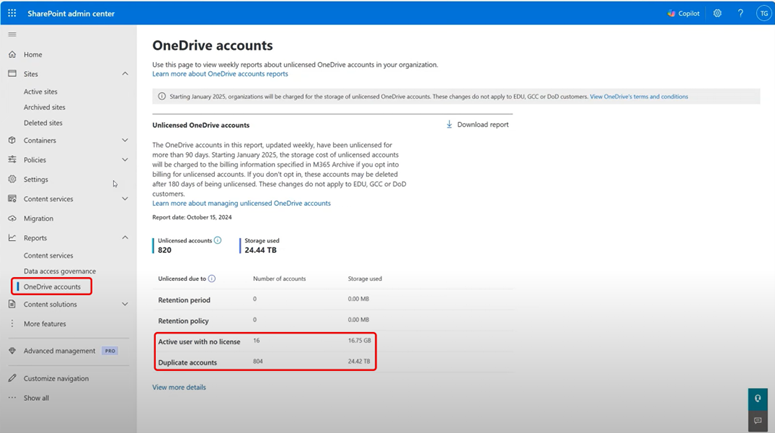
Task: Click the Customize navigation pencil icon
Action: click(x=12, y=378)
